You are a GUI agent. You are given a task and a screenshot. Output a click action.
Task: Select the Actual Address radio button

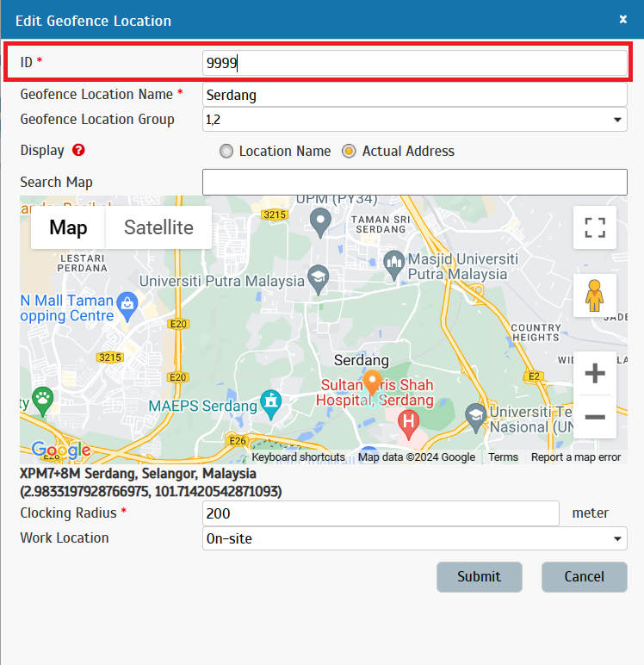[x=350, y=152]
